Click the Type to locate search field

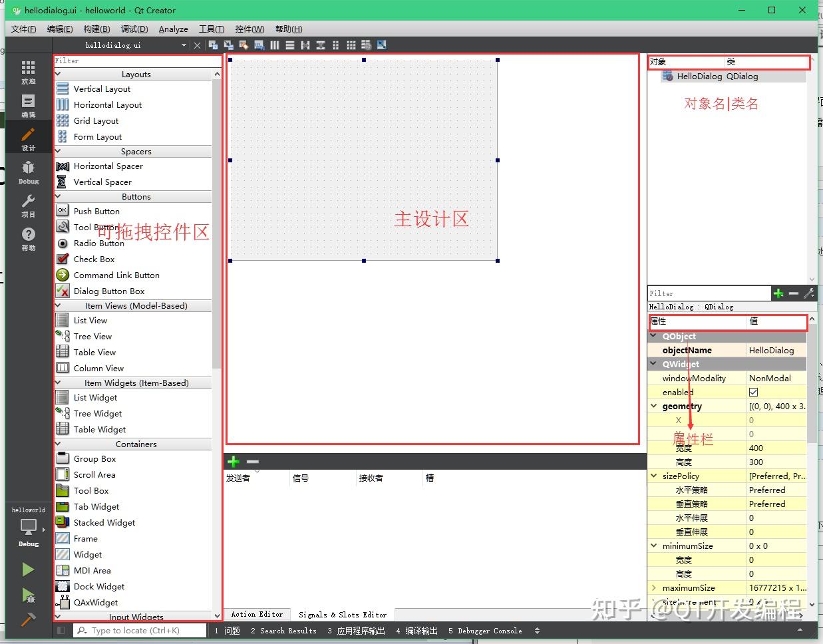[x=140, y=630]
